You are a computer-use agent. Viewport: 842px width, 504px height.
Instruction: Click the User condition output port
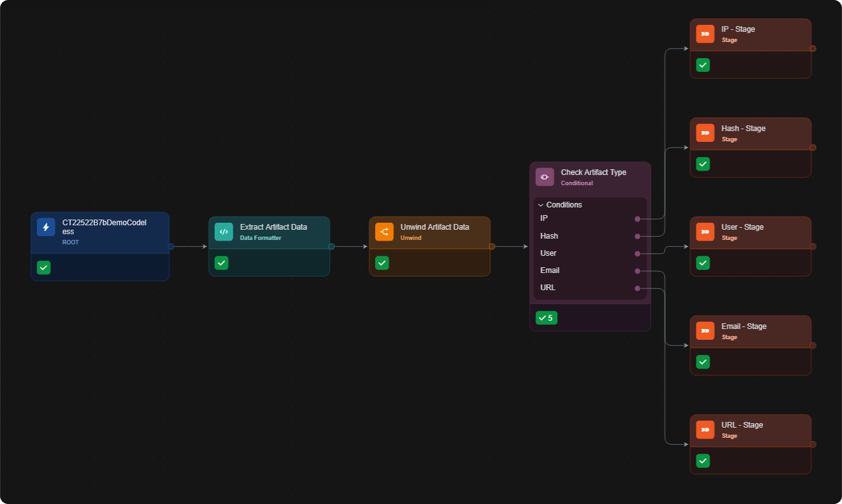(638, 253)
